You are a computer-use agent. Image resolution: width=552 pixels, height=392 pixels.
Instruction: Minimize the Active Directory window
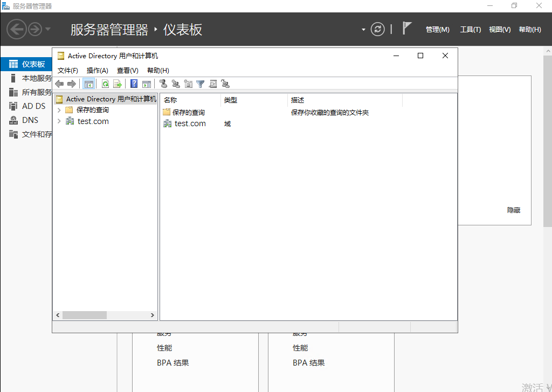(396, 56)
